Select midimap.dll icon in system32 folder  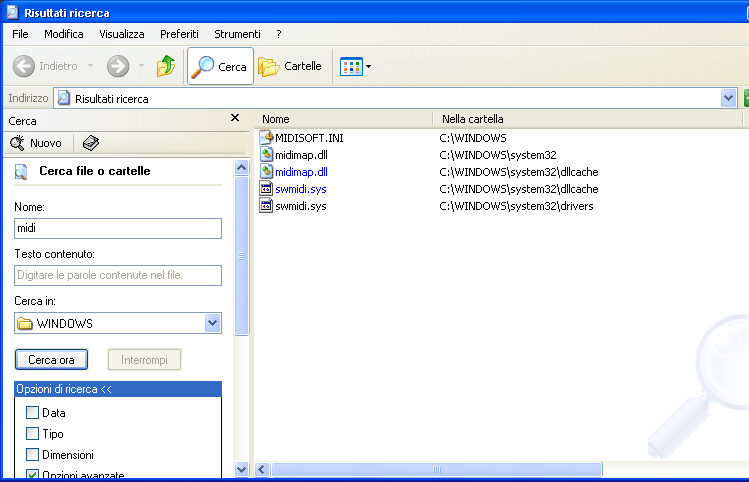(266, 154)
